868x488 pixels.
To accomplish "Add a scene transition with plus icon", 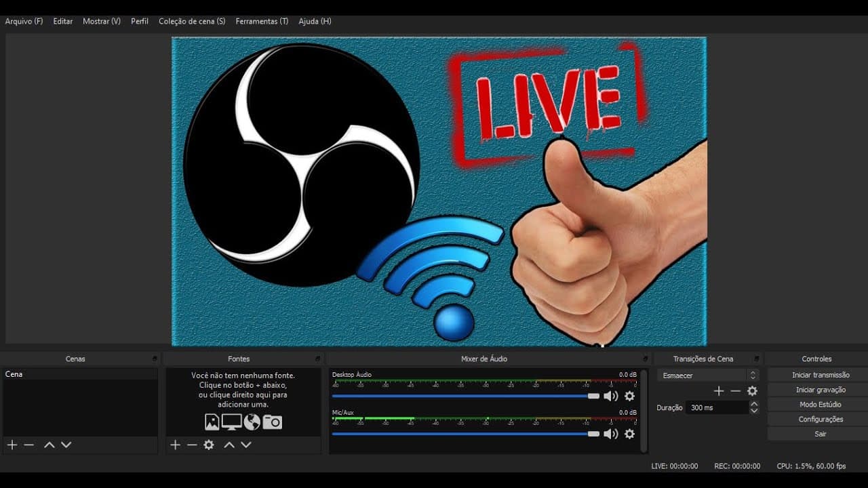I will pos(719,391).
